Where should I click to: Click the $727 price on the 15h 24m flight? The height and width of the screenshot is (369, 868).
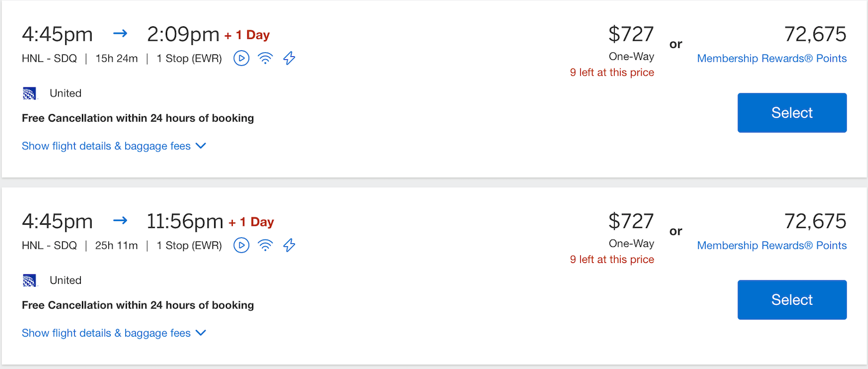click(x=631, y=34)
